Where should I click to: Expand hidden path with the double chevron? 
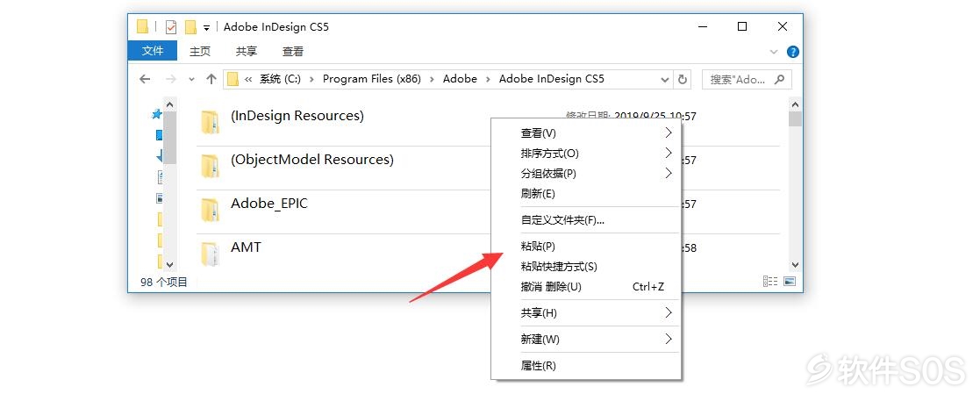tap(248, 80)
